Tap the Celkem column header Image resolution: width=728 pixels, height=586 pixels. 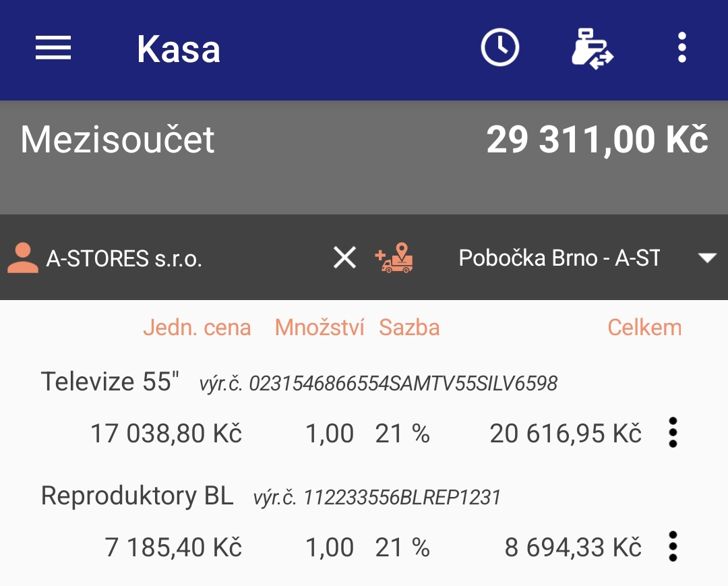(644, 328)
